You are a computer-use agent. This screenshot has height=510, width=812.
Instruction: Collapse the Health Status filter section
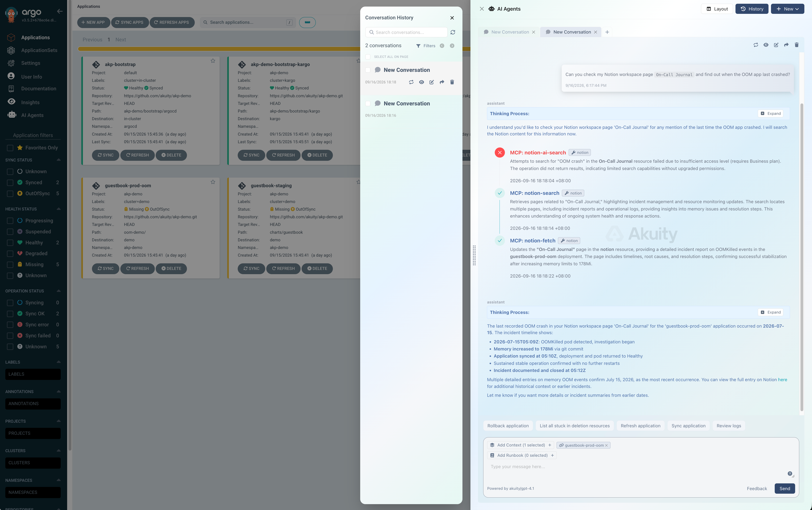(x=59, y=209)
